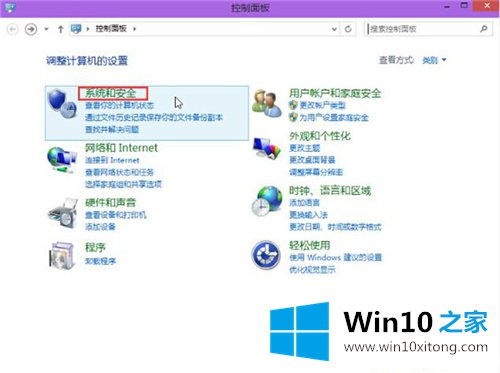Open 更改主题 link
The image size is (500, 373).
(305, 148)
